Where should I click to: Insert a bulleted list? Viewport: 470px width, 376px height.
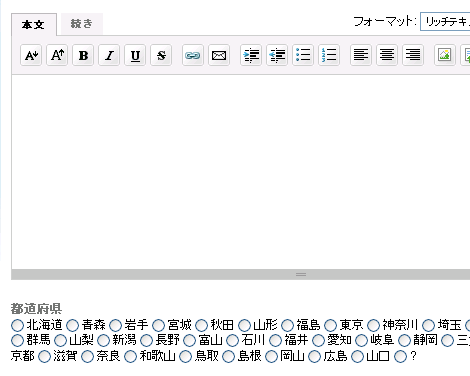[303, 55]
